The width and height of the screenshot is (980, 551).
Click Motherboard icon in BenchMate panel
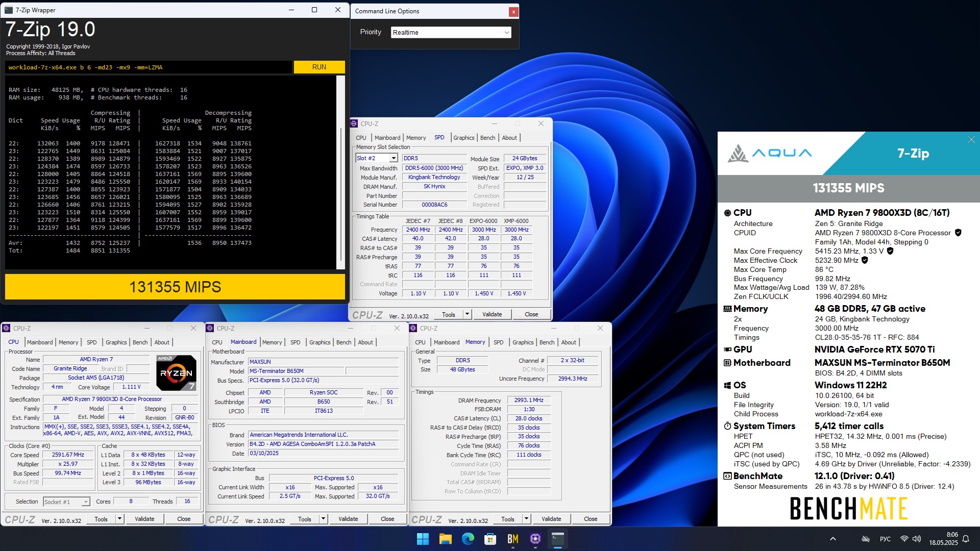pyautogui.click(x=727, y=363)
